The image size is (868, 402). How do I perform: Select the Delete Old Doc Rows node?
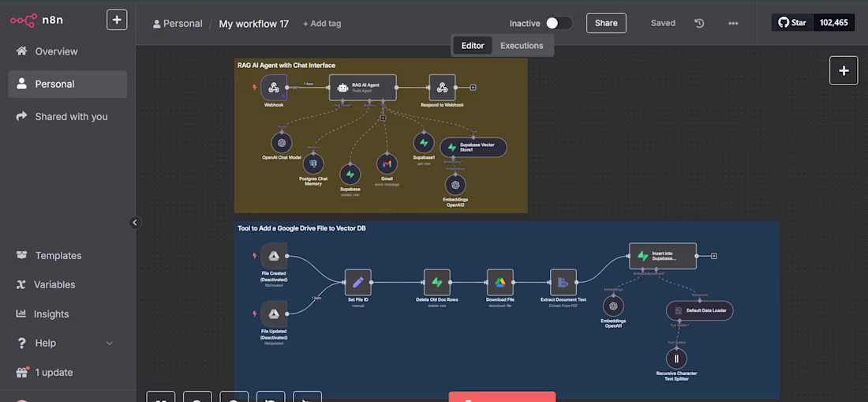click(437, 283)
